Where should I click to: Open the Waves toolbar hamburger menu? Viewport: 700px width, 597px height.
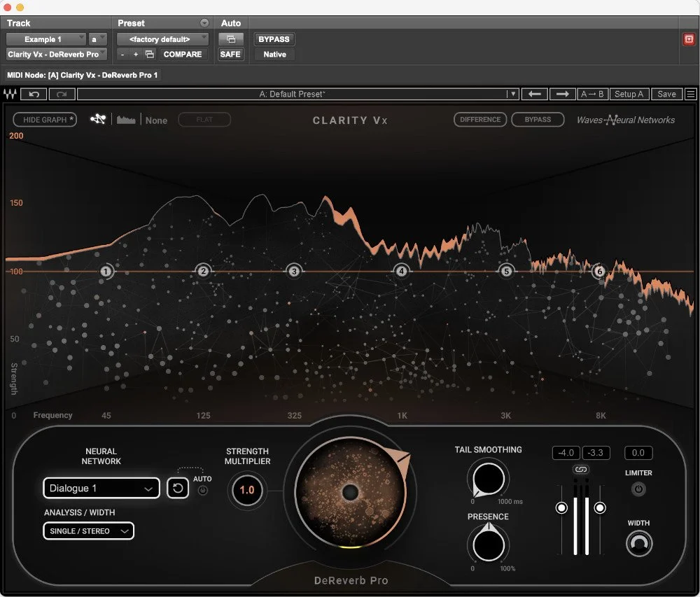(691, 94)
